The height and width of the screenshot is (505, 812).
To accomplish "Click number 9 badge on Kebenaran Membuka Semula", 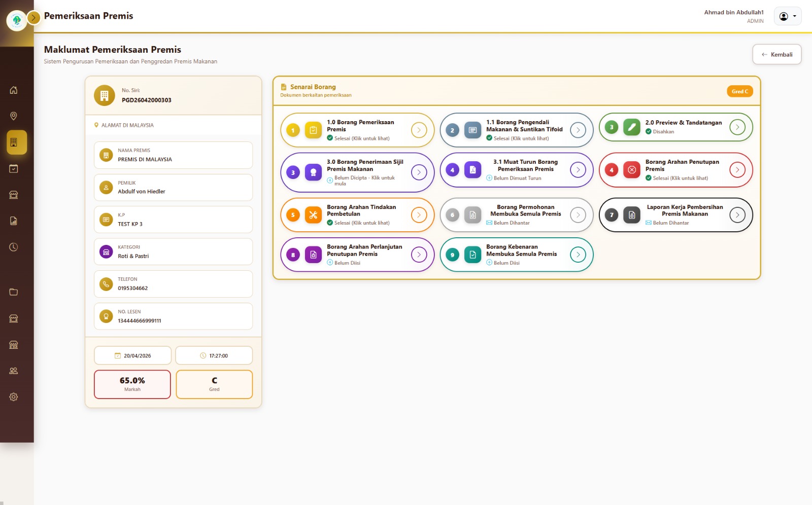I will point(452,255).
